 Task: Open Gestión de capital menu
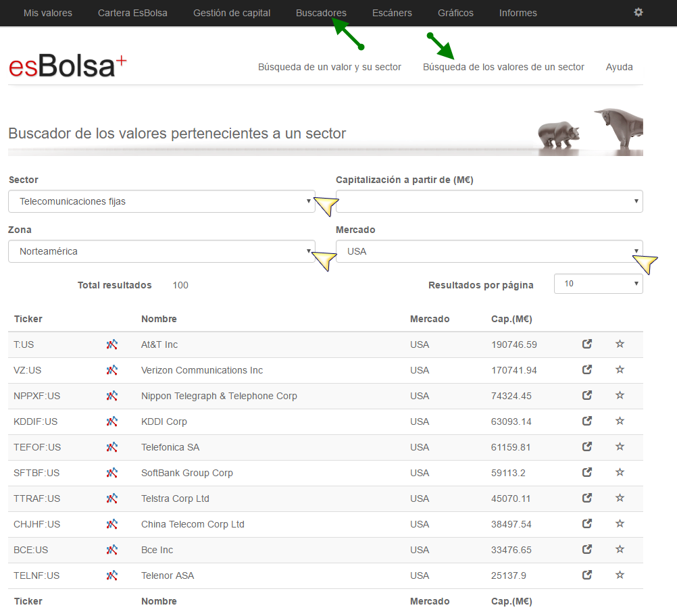pos(232,13)
